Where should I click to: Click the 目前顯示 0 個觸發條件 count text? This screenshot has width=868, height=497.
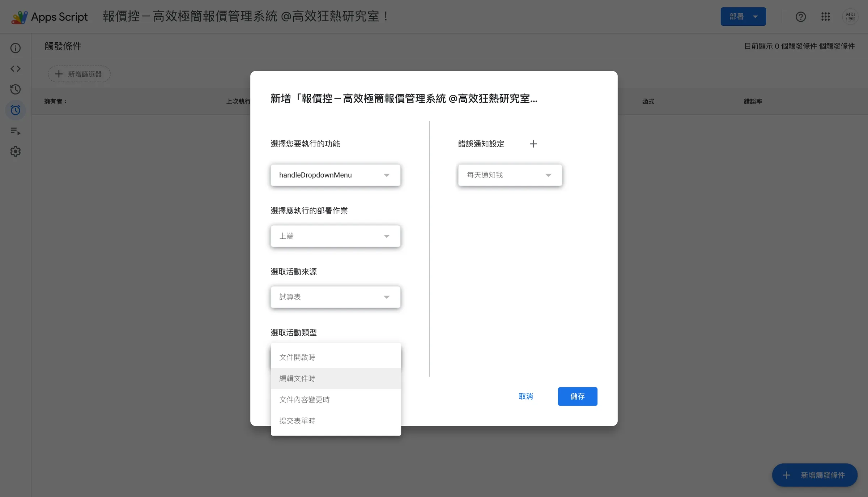point(799,46)
